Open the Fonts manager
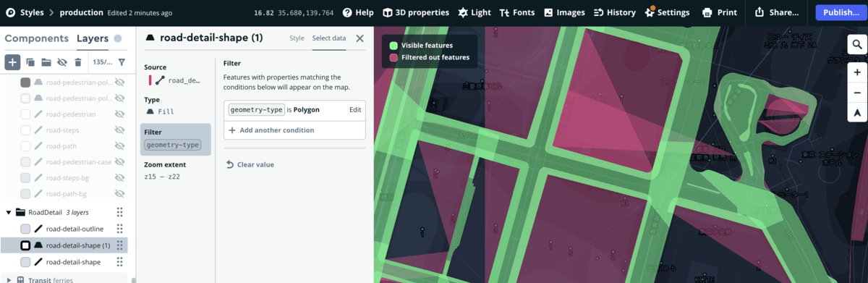Screen dimensions: 868x283 [x=517, y=12]
